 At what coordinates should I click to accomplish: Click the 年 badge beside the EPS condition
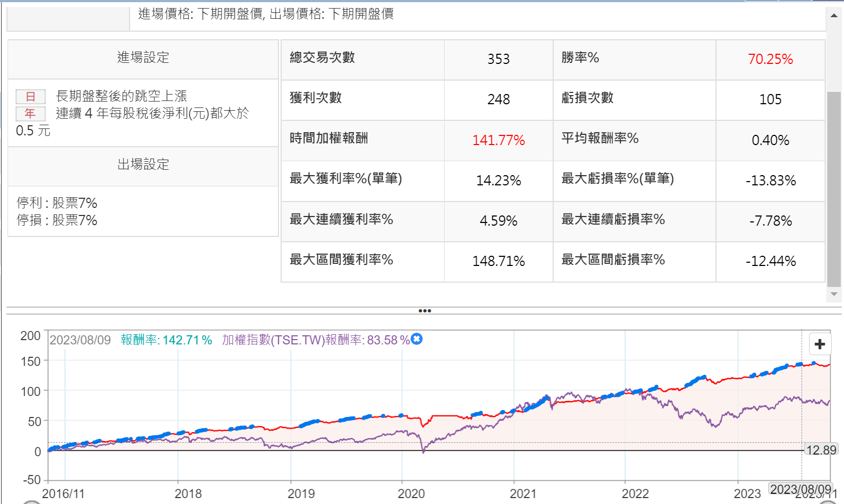tap(30, 113)
